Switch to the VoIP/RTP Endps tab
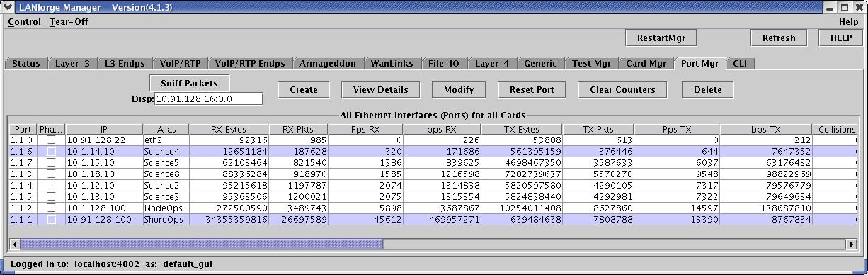This screenshot has width=868, height=275. [x=250, y=64]
